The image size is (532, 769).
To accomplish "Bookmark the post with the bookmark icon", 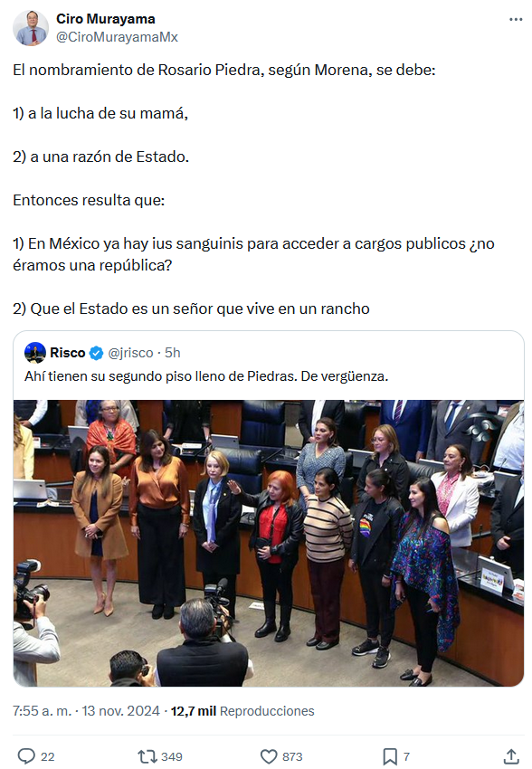I will point(390,755).
